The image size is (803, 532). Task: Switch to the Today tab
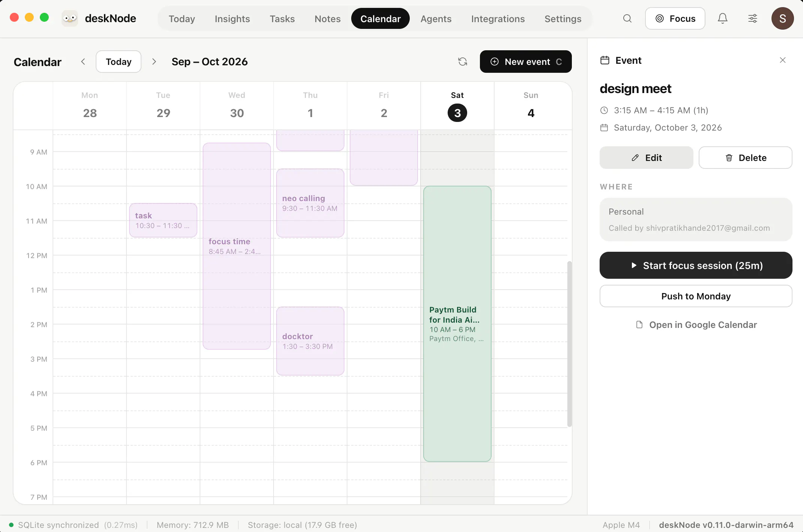pyautogui.click(x=182, y=18)
